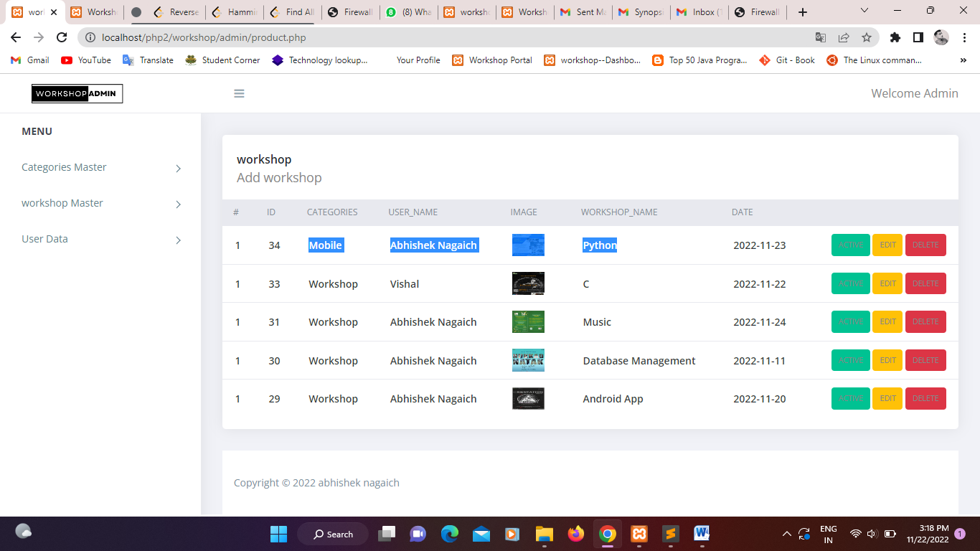Screen dimensions: 980x551
Task: Open the Android App workshop thumbnail
Action: click(528, 399)
